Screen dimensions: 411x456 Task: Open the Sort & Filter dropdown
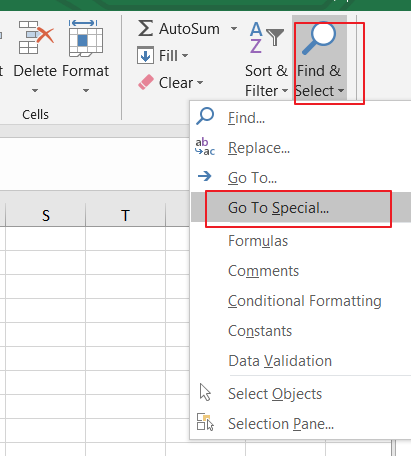(x=285, y=91)
